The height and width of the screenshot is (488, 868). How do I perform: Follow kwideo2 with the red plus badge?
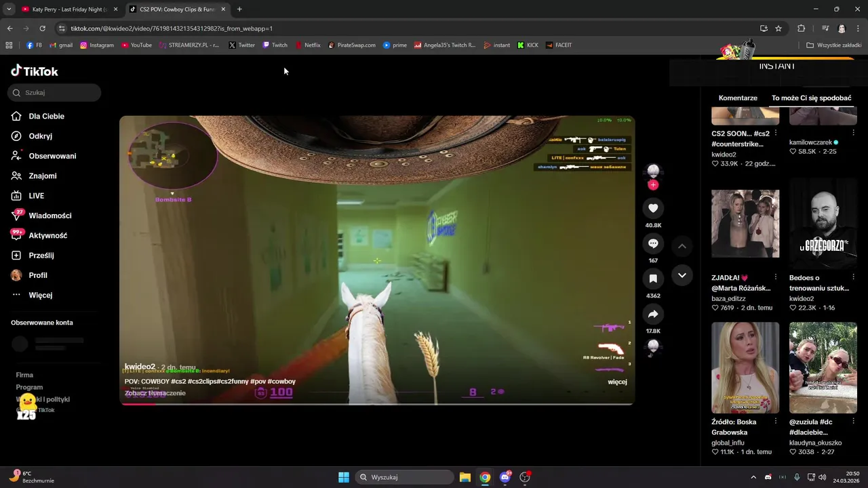[x=653, y=185]
